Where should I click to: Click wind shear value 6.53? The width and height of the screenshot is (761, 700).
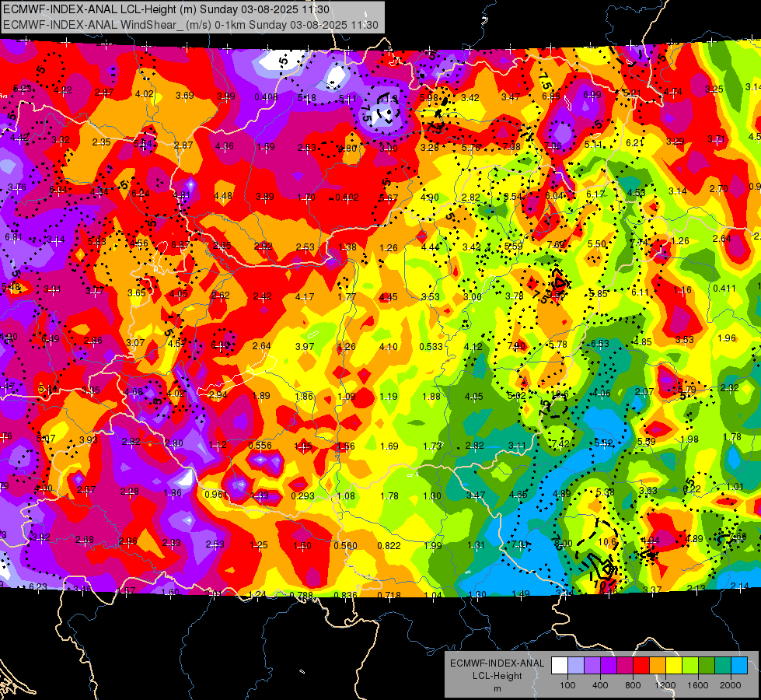coord(600,344)
